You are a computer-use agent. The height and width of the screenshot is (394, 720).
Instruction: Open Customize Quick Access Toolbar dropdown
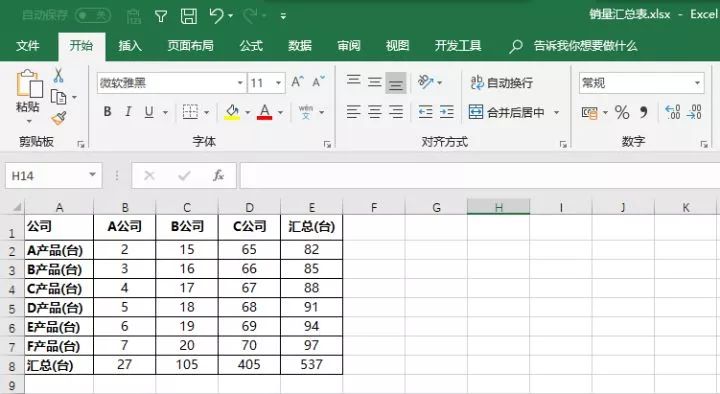[283, 17]
